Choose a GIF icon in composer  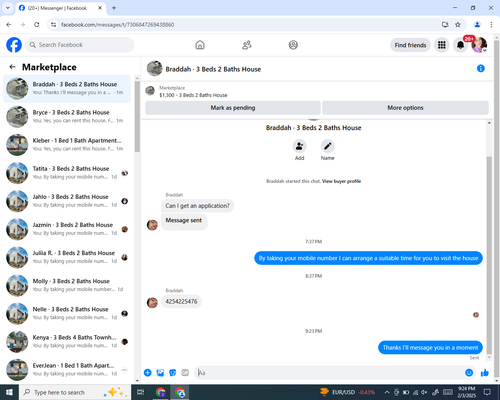185,373
